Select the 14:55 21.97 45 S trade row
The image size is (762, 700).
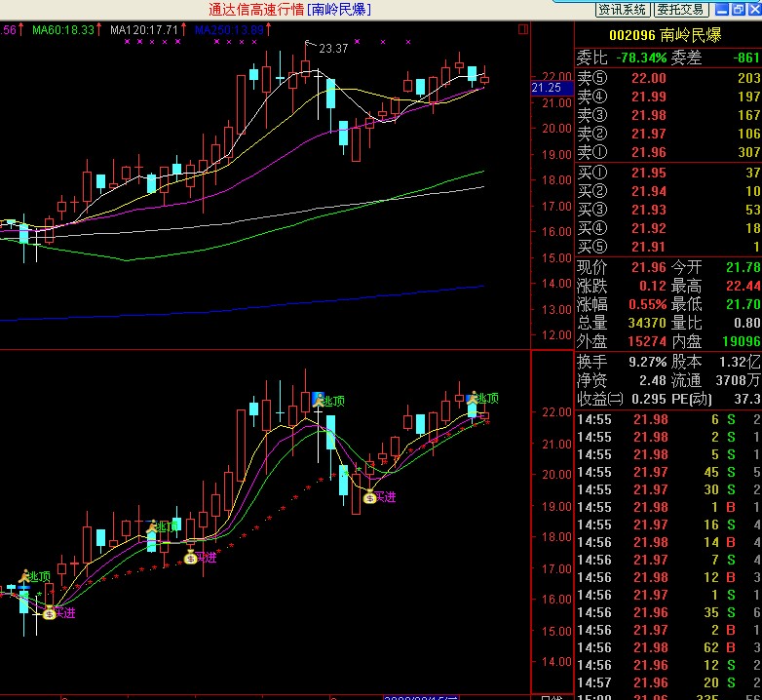point(668,472)
